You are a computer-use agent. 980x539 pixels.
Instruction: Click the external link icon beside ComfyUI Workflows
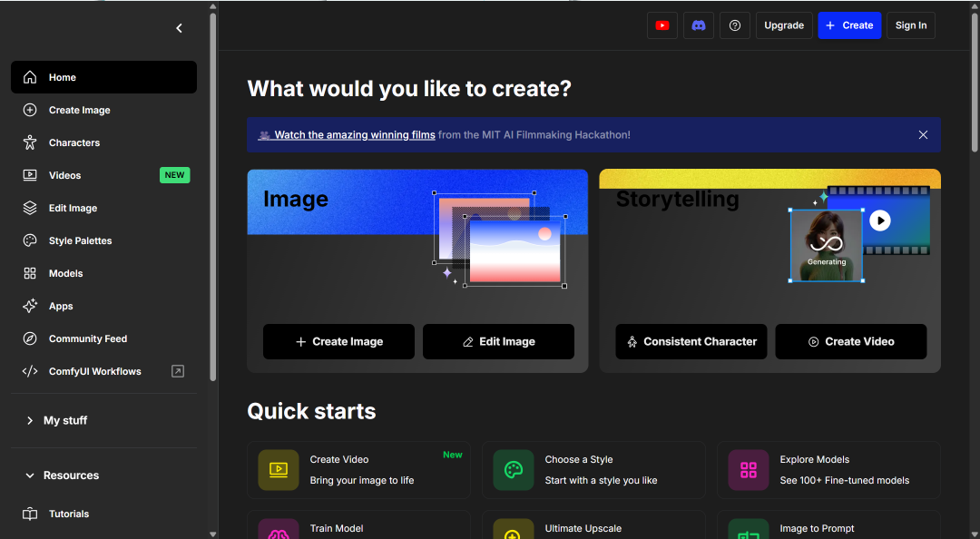[178, 371]
